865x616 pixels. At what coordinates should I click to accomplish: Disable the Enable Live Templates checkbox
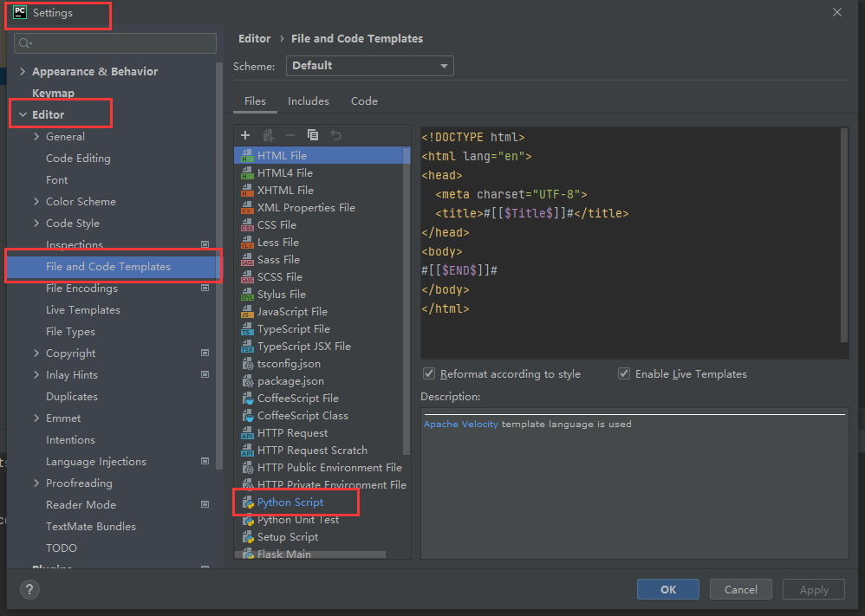point(624,373)
